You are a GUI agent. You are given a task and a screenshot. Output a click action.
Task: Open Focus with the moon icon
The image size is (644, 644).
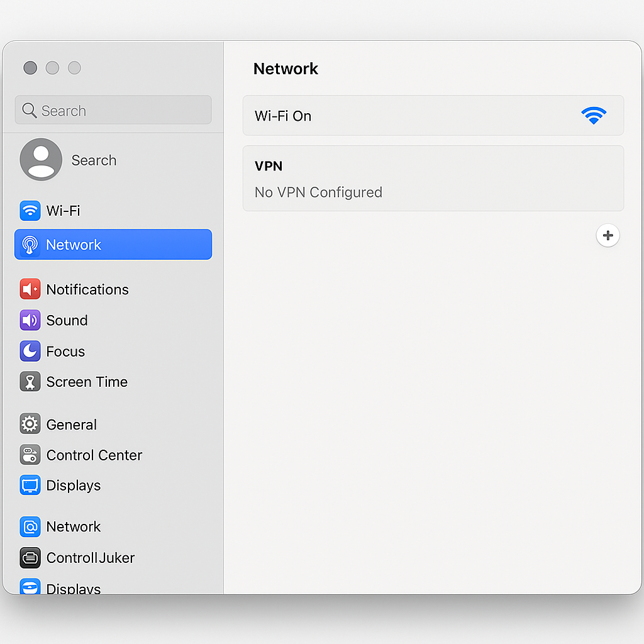click(30, 351)
